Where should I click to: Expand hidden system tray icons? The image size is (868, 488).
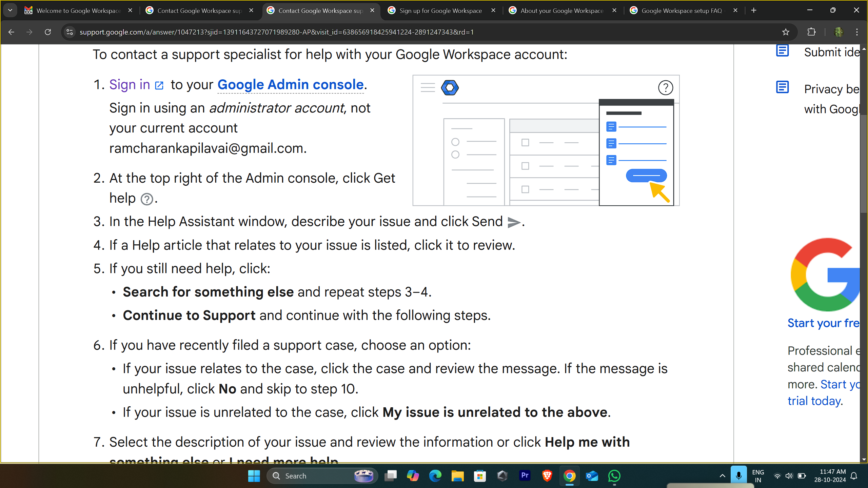click(723, 476)
